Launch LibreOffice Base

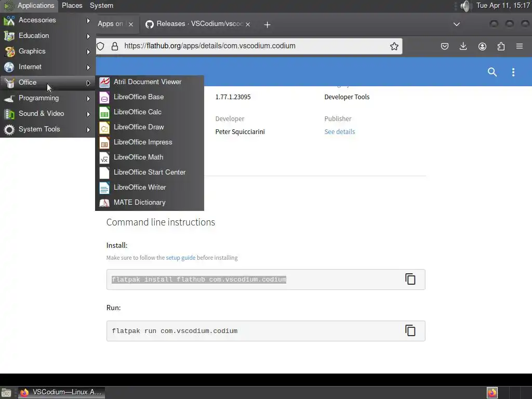coord(150,97)
